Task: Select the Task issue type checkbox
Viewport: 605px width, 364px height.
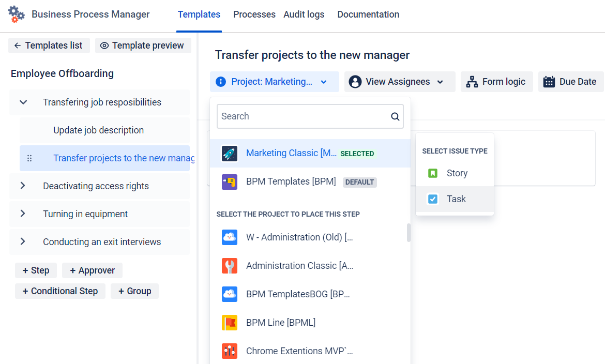Action: 433,199
